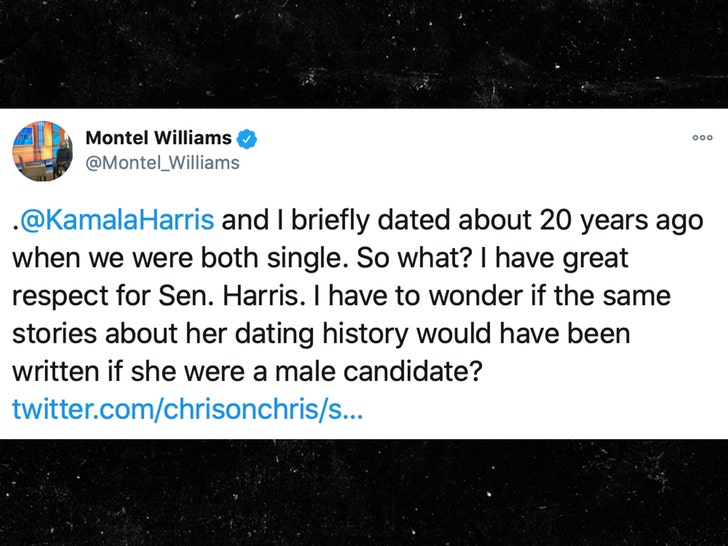Open the @Montel_Williams handle

tap(162, 163)
